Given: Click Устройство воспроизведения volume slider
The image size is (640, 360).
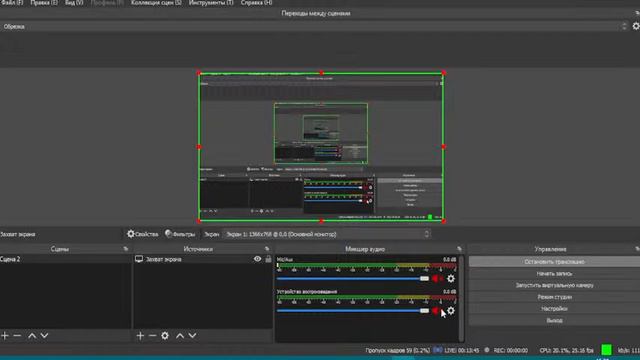Looking at the screenshot, I should 353,311.
